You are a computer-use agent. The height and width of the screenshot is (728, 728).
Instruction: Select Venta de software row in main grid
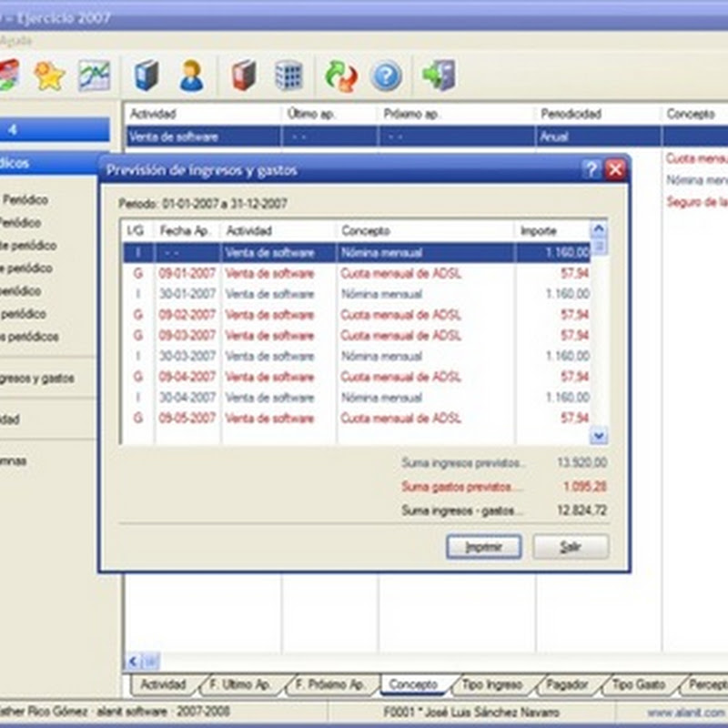[426, 137]
